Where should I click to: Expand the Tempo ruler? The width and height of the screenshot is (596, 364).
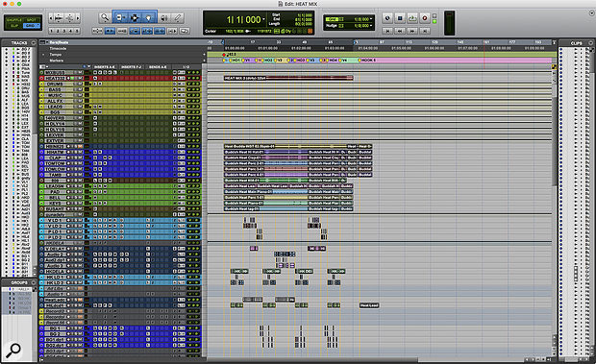[43, 55]
